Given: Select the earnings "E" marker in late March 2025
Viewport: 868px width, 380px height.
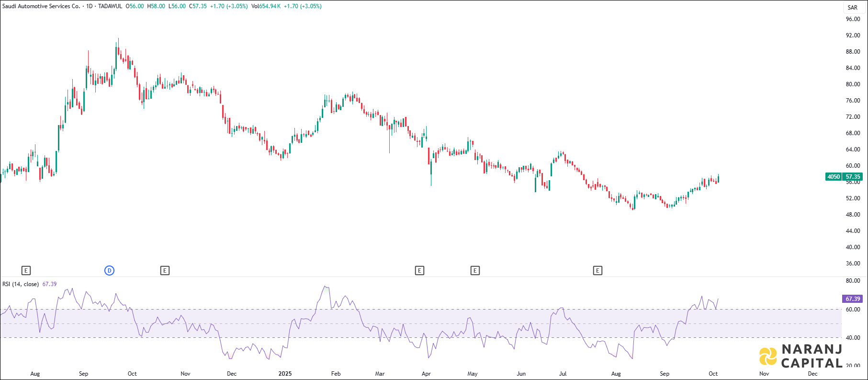Looking at the screenshot, I should click(419, 271).
